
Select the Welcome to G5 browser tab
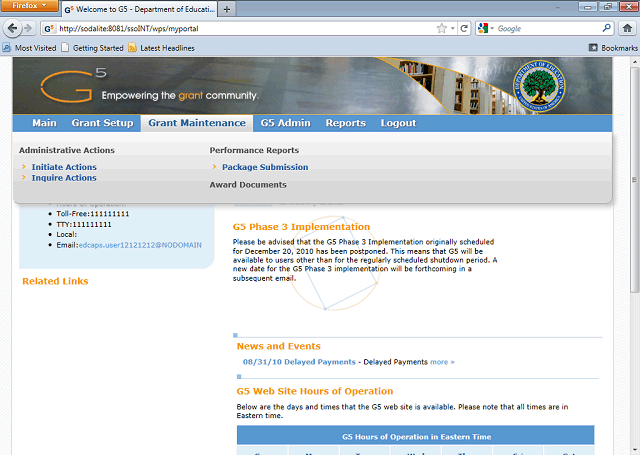[140, 9]
